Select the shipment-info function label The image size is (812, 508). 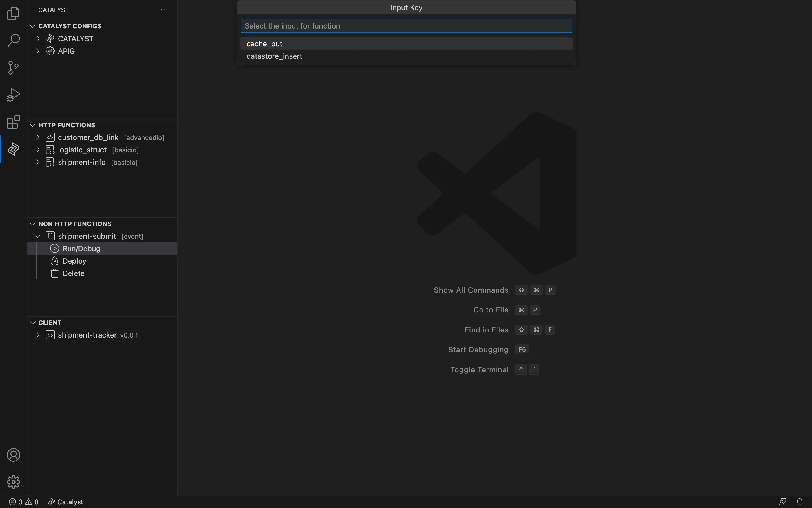click(x=82, y=162)
